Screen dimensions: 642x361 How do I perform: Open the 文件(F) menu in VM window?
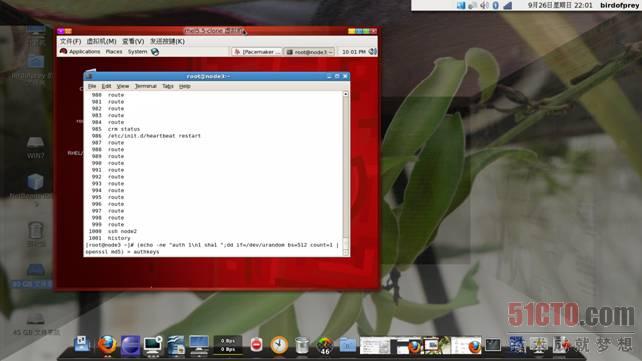tap(70, 41)
